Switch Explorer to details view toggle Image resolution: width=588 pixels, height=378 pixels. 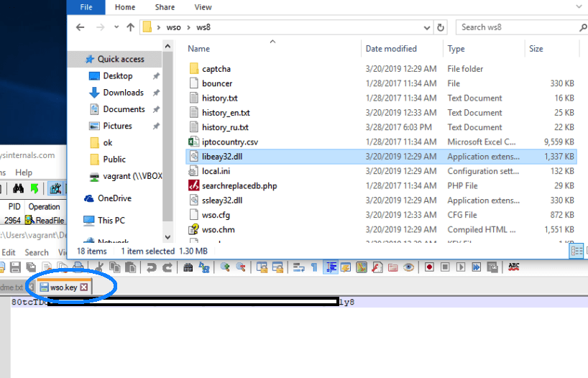(576, 251)
